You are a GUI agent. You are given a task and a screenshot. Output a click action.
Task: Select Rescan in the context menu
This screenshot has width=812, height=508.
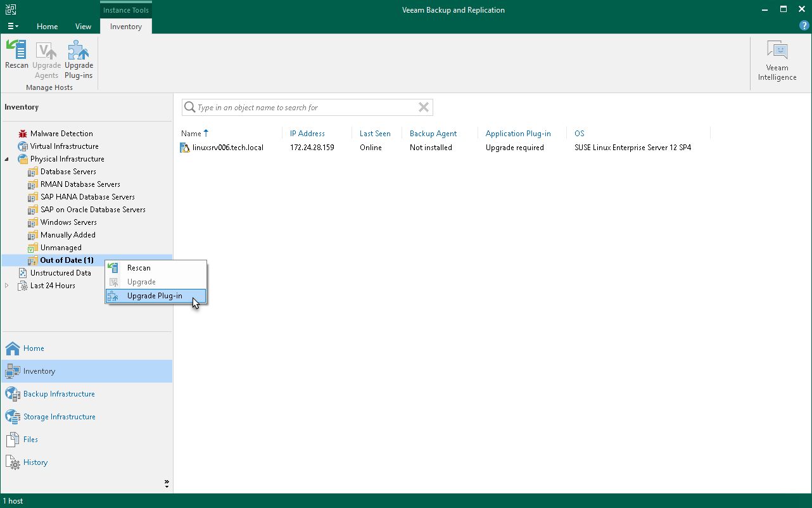(x=139, y=268)
